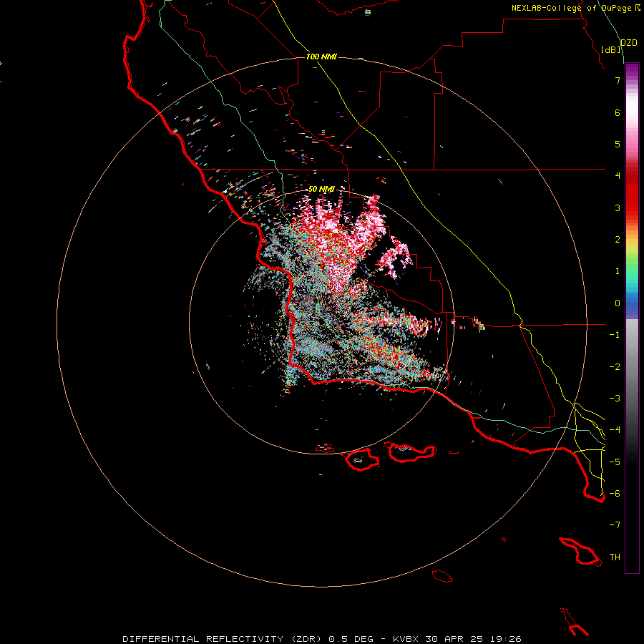Click the -1 value on the color scale
This screenshot has width=644, height=644.
coord(615,335)
